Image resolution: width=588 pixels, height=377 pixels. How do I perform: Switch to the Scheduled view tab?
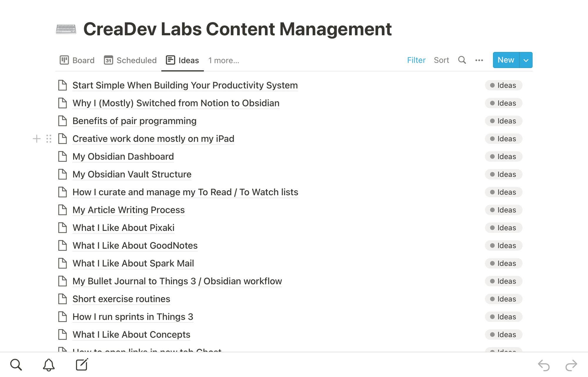point(130,60)
